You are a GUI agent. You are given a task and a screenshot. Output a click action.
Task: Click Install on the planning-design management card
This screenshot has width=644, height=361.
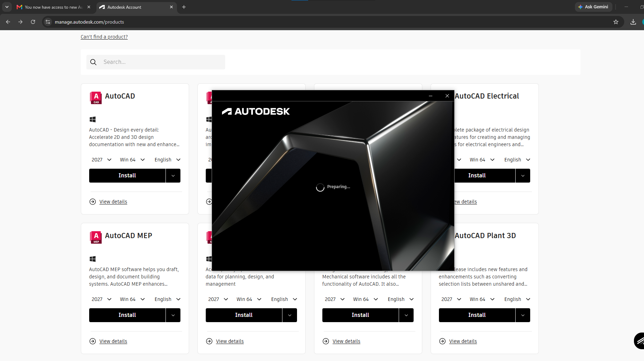click(x=244, y=315)
